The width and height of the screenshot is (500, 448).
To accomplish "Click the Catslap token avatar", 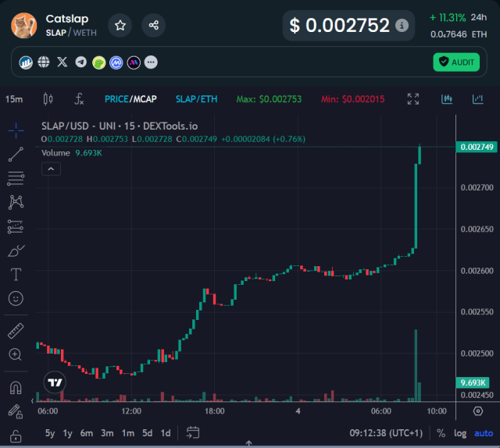I will [24, 26].
